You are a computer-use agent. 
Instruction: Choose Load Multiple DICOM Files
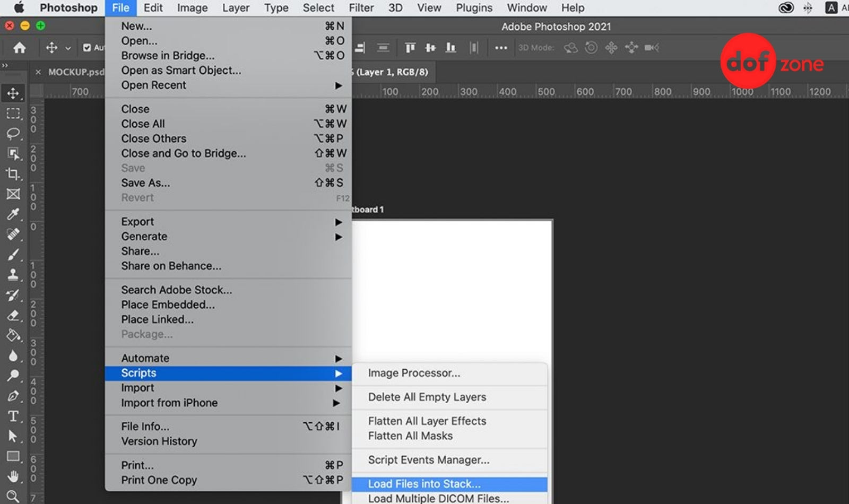pyautogui.click(x=449, y=498)
